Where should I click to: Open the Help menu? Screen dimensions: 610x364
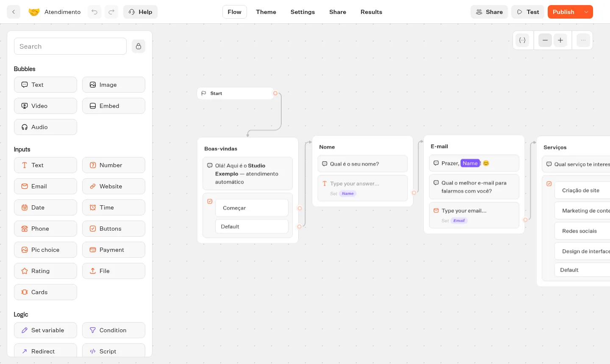pyautogui.click(x=140, y=12)
